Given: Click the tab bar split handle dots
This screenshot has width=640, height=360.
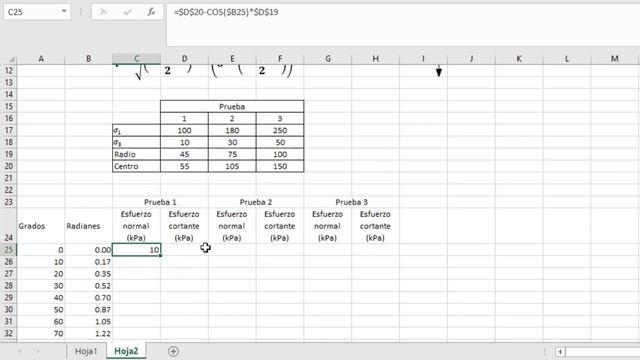Looking at the screenshot, I should coord(544,351).
